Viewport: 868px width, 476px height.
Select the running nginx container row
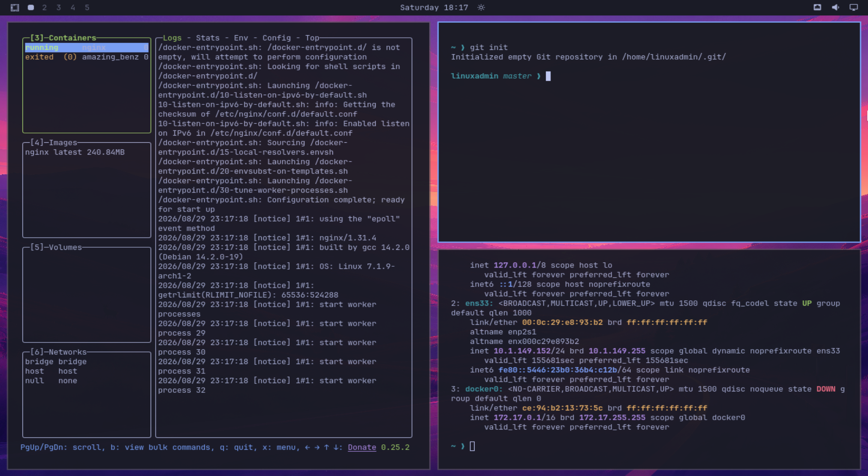[x=87, y=48]
